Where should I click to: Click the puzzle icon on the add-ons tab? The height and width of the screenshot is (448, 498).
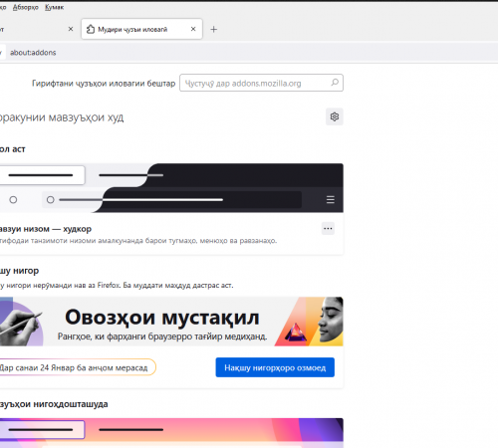tap(91, 29)
